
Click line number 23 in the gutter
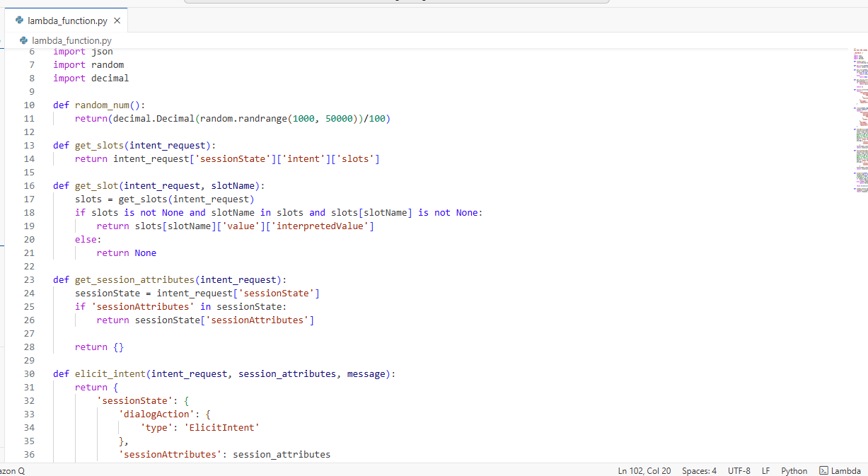(x=29, y=279)
